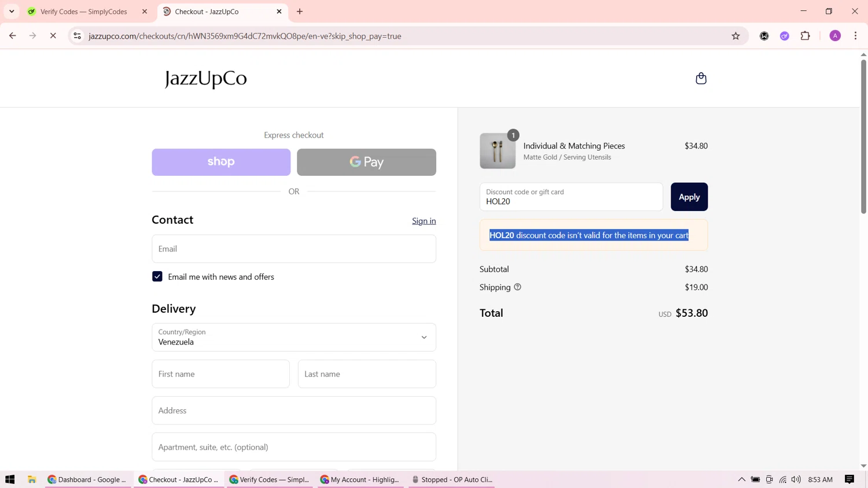
Task: Click the serving utensils product thumbnail
Action: (498, 151)
